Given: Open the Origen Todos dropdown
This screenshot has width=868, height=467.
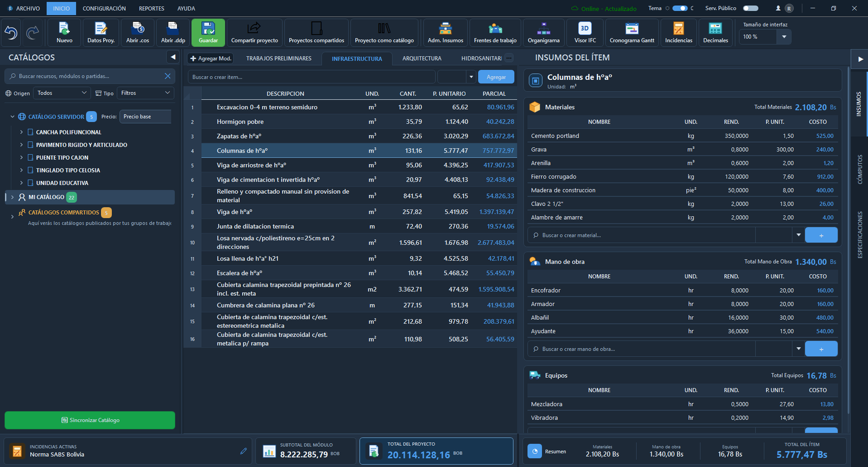Looking at the screenshot, I should pyautogui.click(x=62, y=93).
